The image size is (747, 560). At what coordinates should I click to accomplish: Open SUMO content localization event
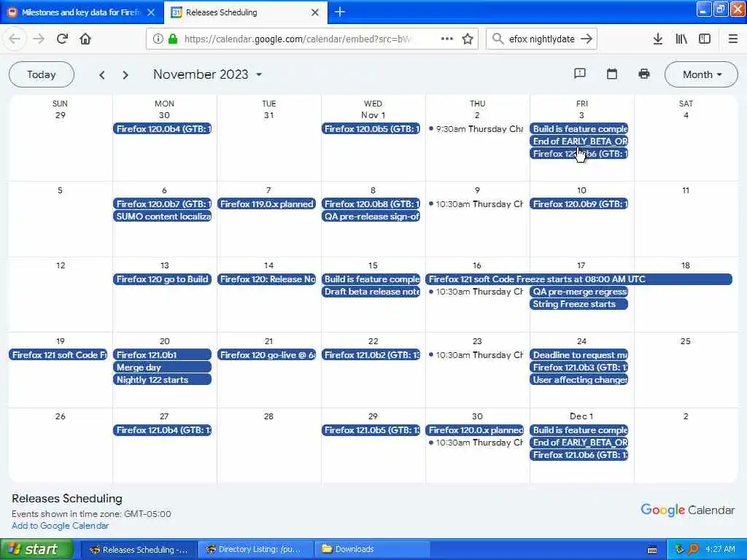click(163, 216)
